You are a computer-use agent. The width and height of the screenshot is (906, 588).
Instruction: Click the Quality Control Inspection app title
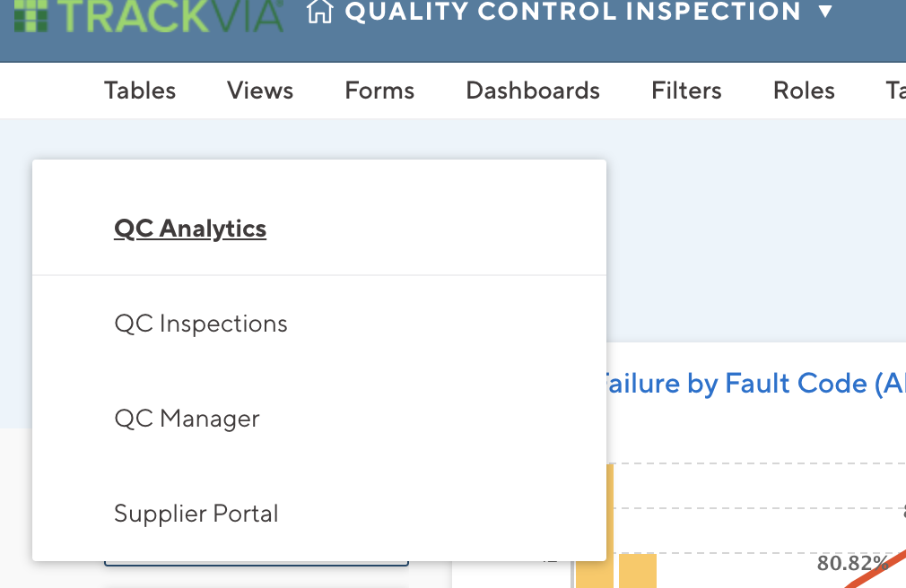pos(572,12)
